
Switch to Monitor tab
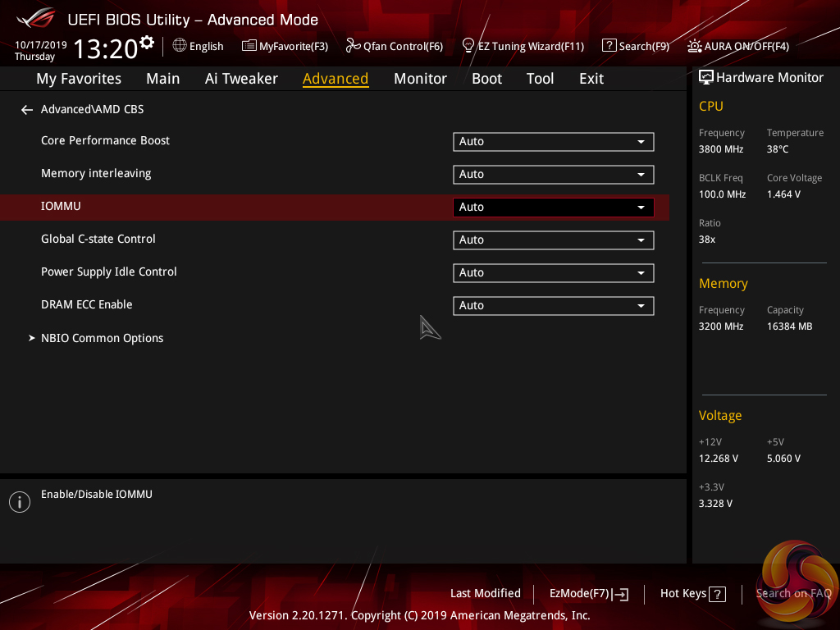[420, 79]
